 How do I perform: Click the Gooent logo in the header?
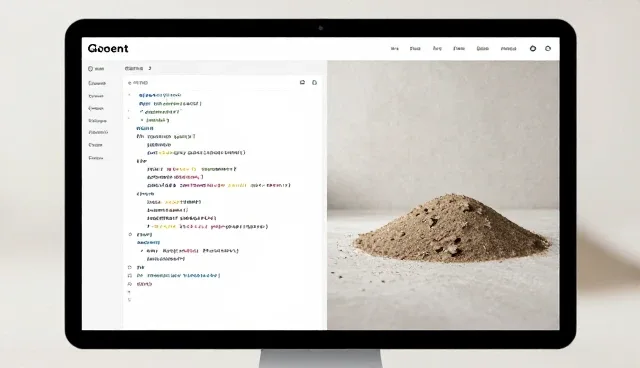point(108,49)
